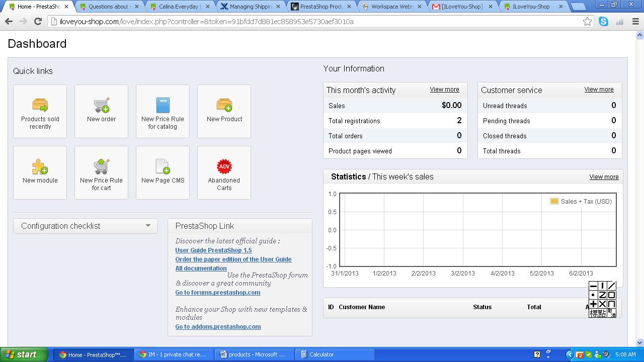Open the Products sold recently quick link icon

[x=40, y=105]
